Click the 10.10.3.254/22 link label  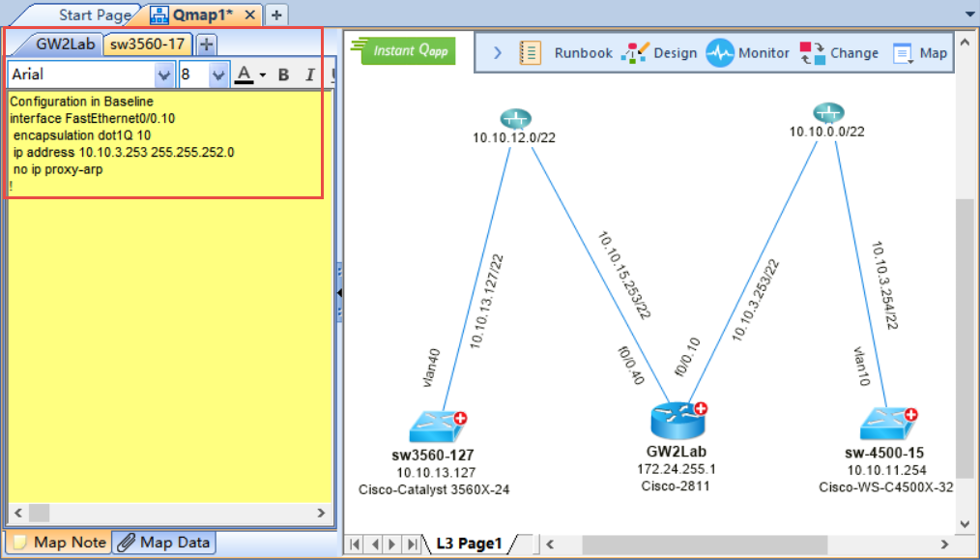(x=883, y=285)
